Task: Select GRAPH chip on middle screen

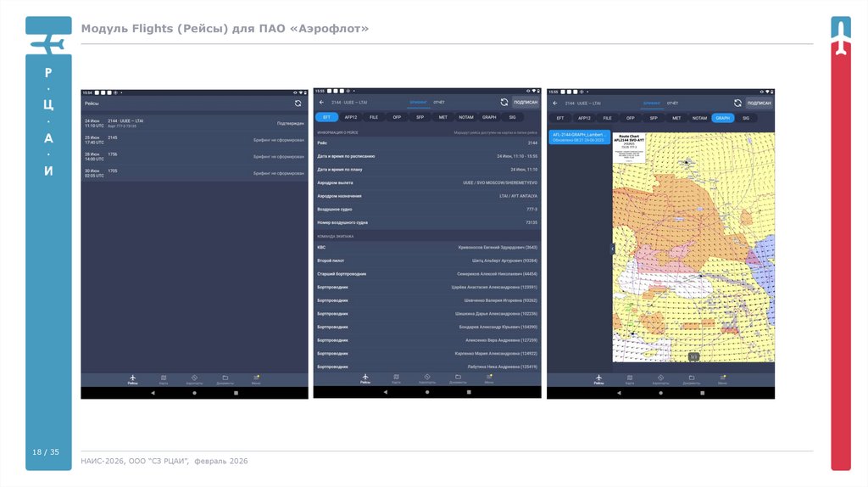Action: (489, 117)
